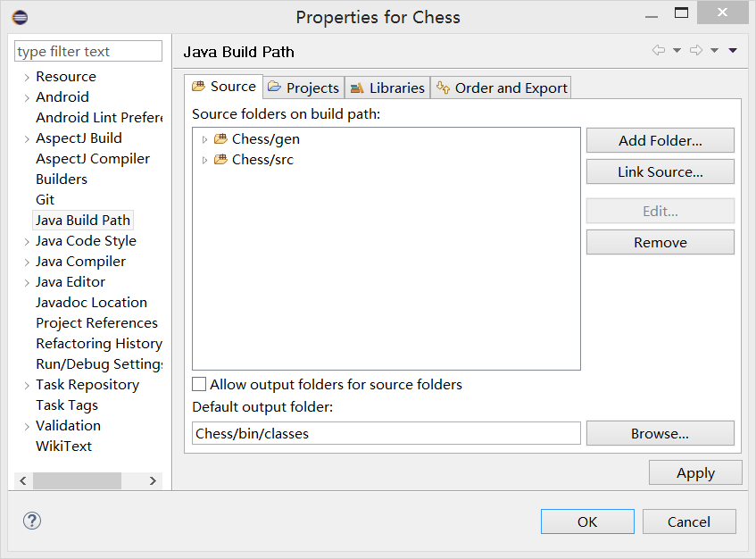Screen dimensions: 756x559
Task: Click the Add Folder button
Action: tap(660, 140)
